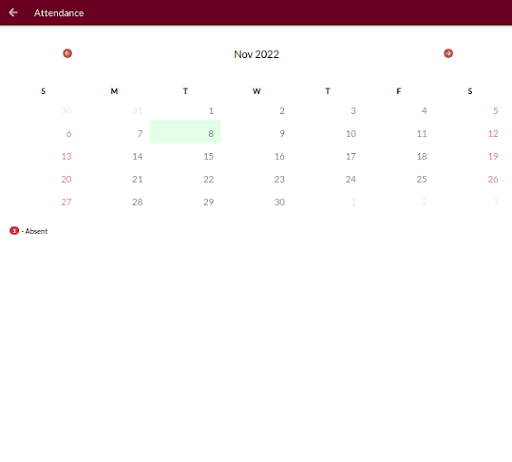The height and width of the screenshot is (462, 512).
Task: Click the Absent legend label
Action: click(x=36, y=231)
